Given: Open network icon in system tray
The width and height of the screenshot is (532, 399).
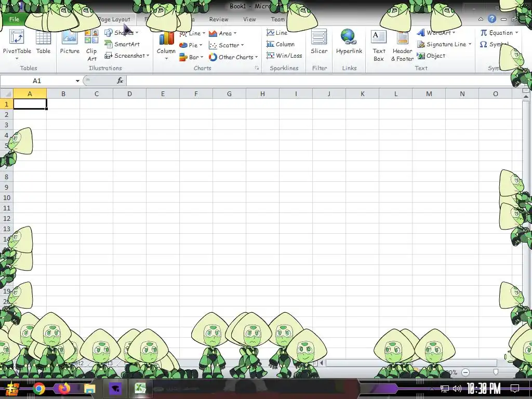Looking at the screenshot, I should [x=444, y=389].
